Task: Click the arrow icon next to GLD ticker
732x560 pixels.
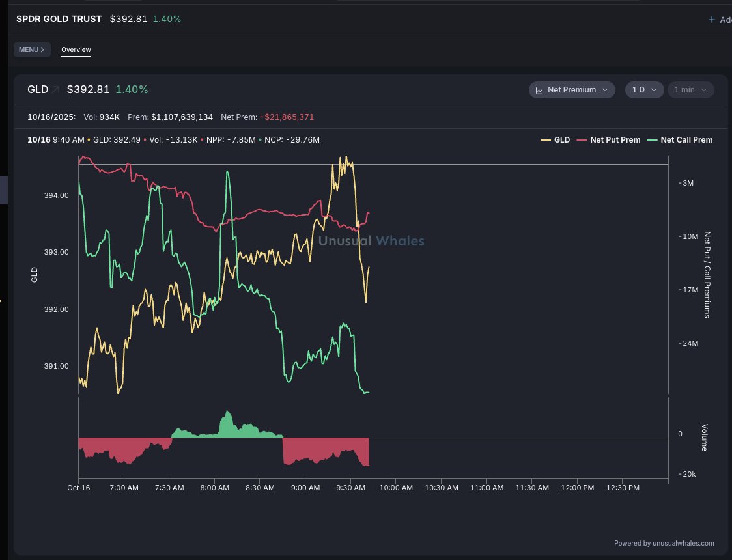Action: point(55,90)
